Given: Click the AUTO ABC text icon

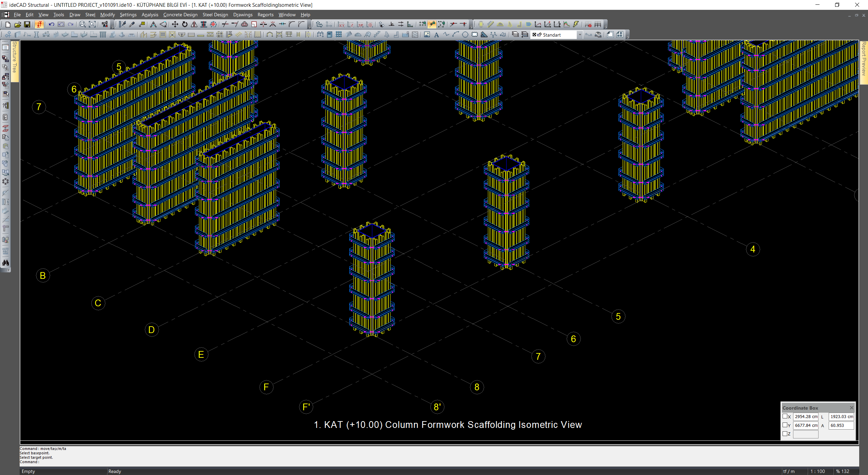Looking at the screenshot, I should point(5,251).
